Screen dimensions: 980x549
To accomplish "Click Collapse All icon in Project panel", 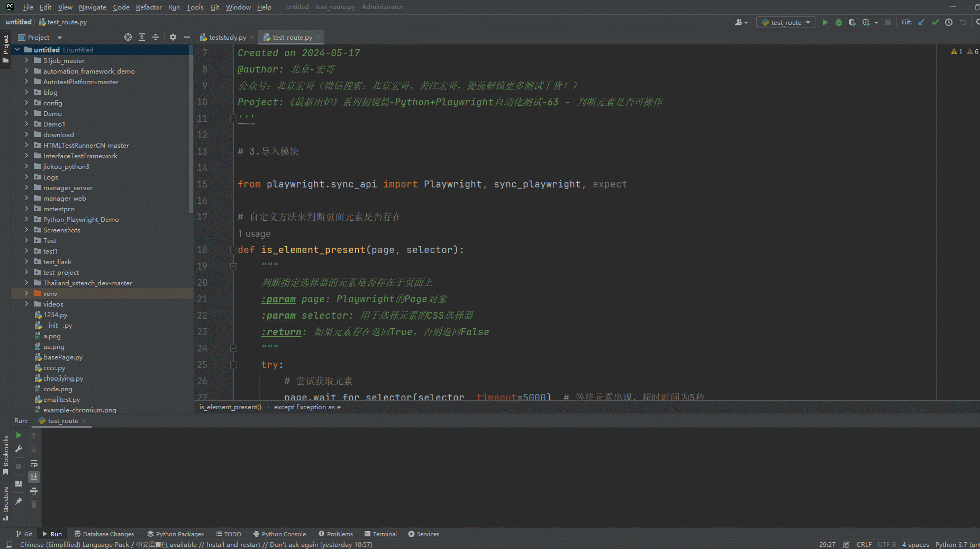I will [x=156, y=37].
